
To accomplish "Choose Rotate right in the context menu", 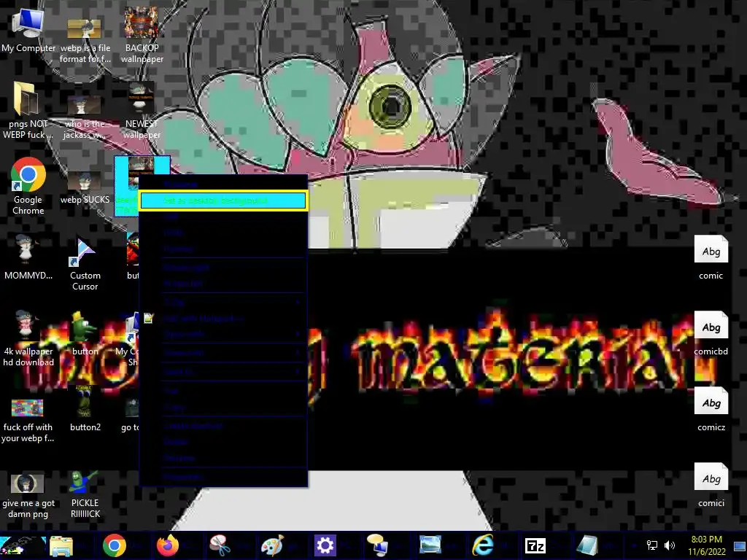I will pos(223,268).
